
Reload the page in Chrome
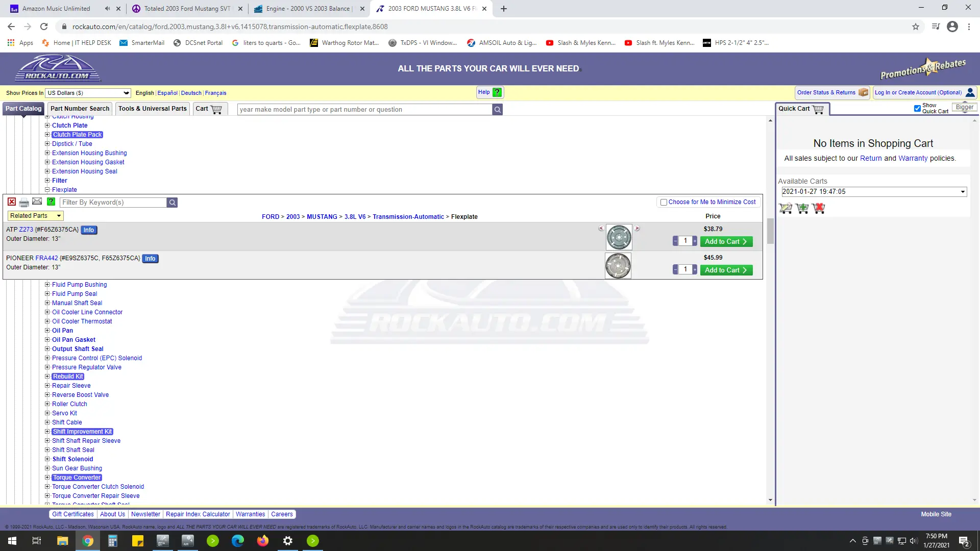coord(44,27)
